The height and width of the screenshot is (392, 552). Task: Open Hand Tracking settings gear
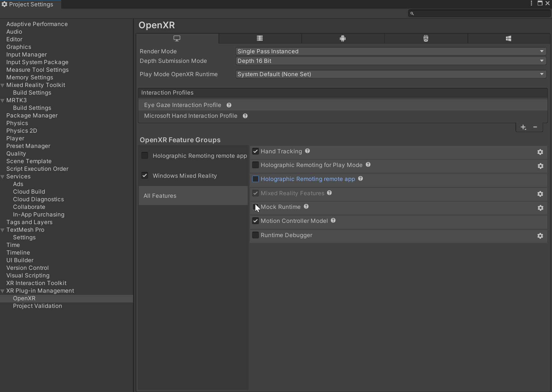540,152
